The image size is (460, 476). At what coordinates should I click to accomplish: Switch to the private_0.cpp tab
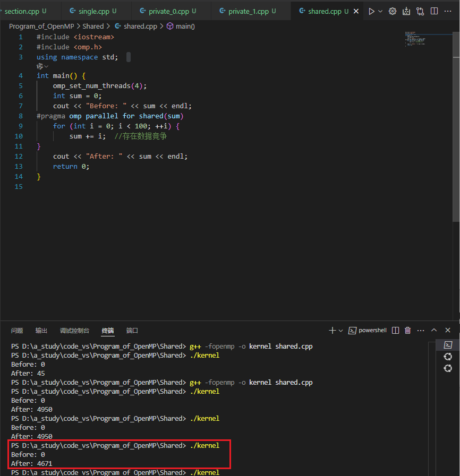click(x=168, y=11)
